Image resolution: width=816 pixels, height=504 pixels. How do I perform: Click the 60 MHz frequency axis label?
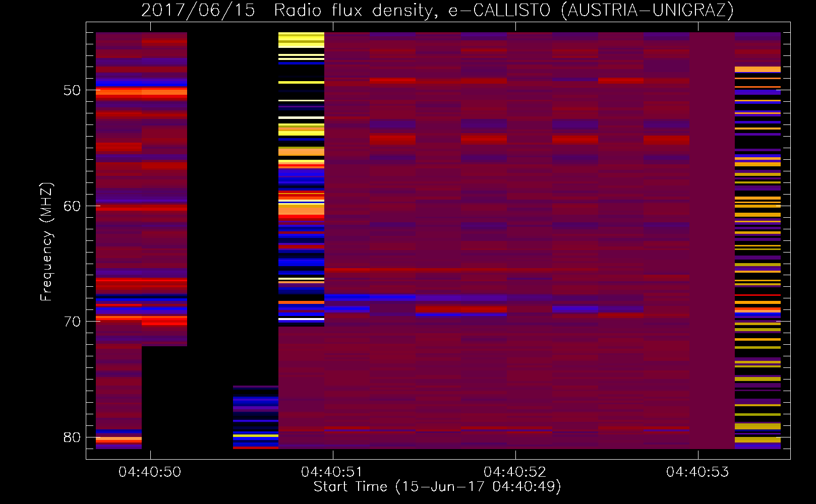click(72, 206)
